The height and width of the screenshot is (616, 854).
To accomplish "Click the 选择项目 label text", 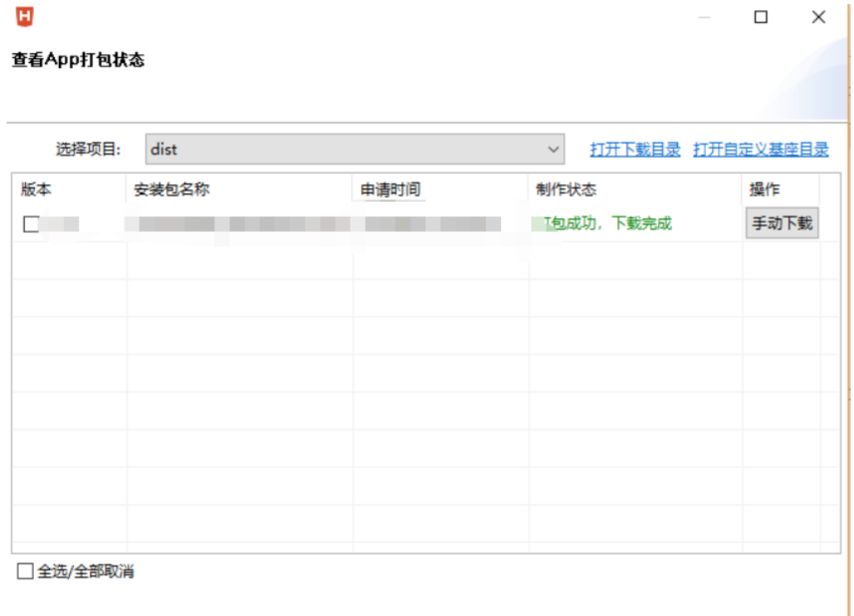I will click(88, 149).
